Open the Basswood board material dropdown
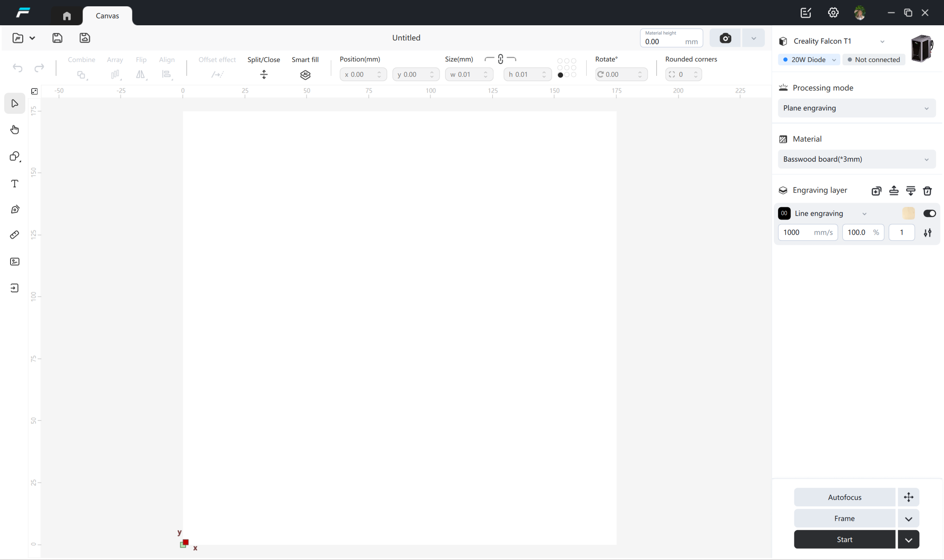This screenshot has height=560, width=944. tap(856, 159)
